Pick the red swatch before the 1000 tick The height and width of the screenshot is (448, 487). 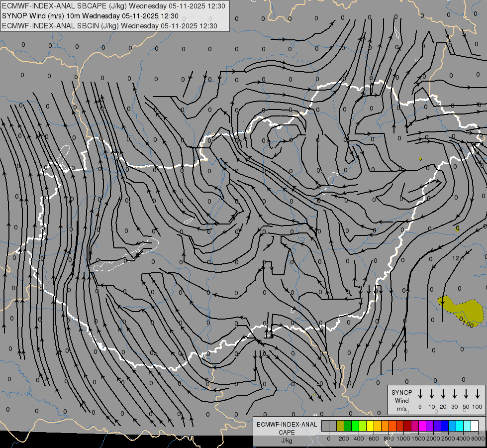(400, 426)
